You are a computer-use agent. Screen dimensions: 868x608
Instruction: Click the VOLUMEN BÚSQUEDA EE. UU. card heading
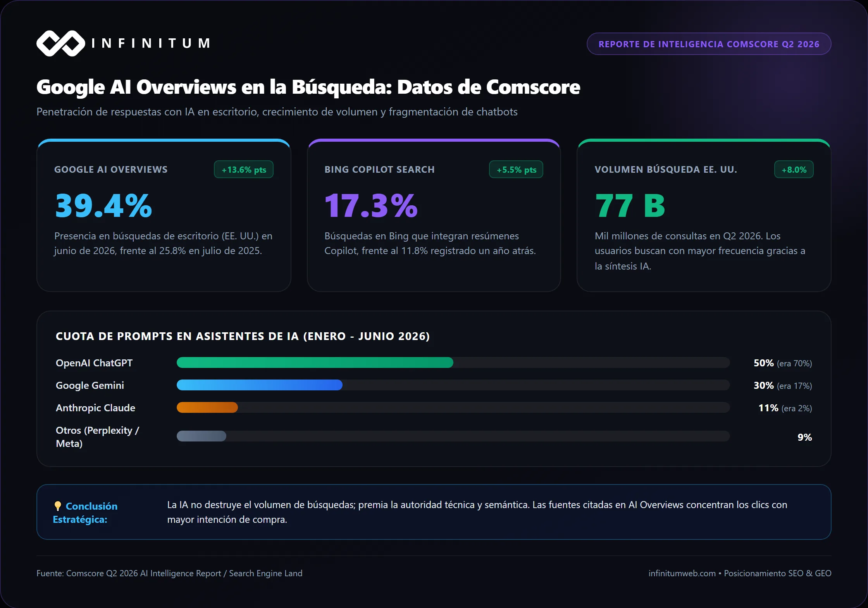tap(666, 170)
